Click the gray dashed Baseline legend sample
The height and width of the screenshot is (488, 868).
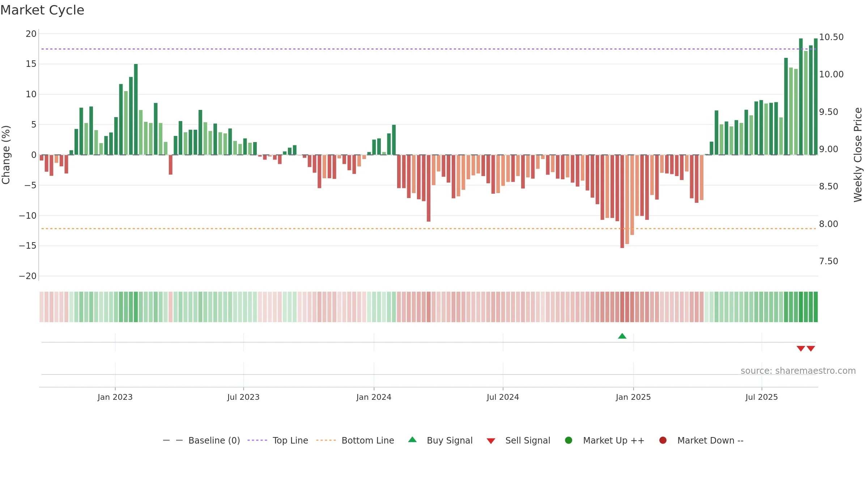coord(173,440)
